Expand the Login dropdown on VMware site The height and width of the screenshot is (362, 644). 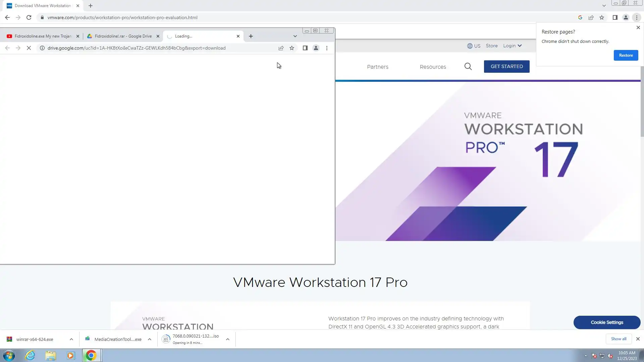coord(512,46)
